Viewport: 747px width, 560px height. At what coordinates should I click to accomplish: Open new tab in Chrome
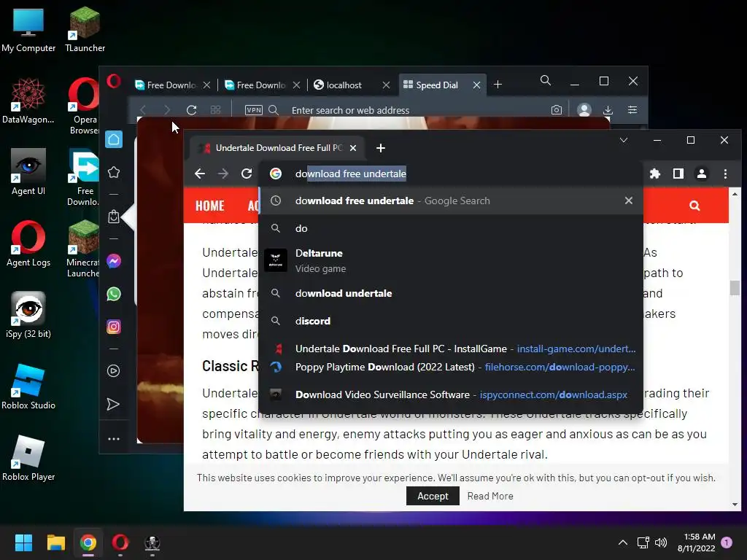[x=381, y=148]
